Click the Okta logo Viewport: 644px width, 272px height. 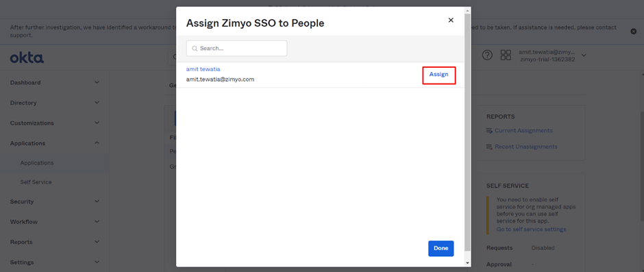pos(27,58)
